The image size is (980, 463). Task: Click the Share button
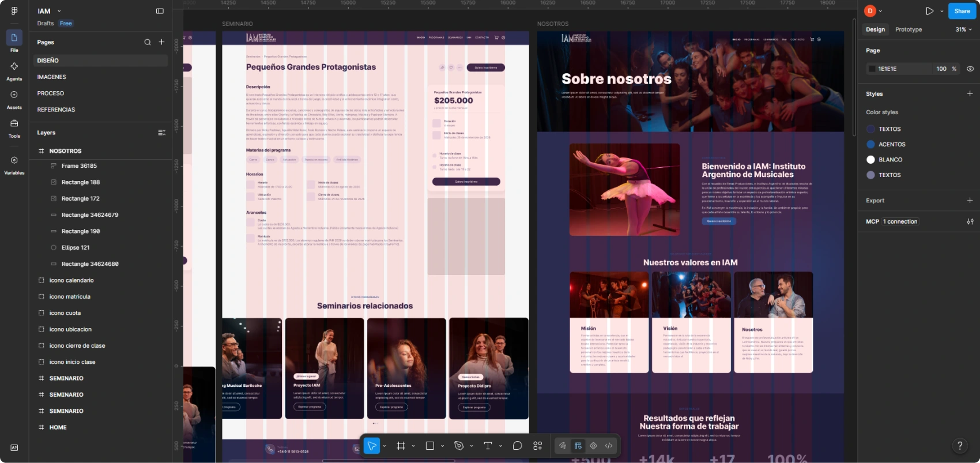click(x=962, y=11)
